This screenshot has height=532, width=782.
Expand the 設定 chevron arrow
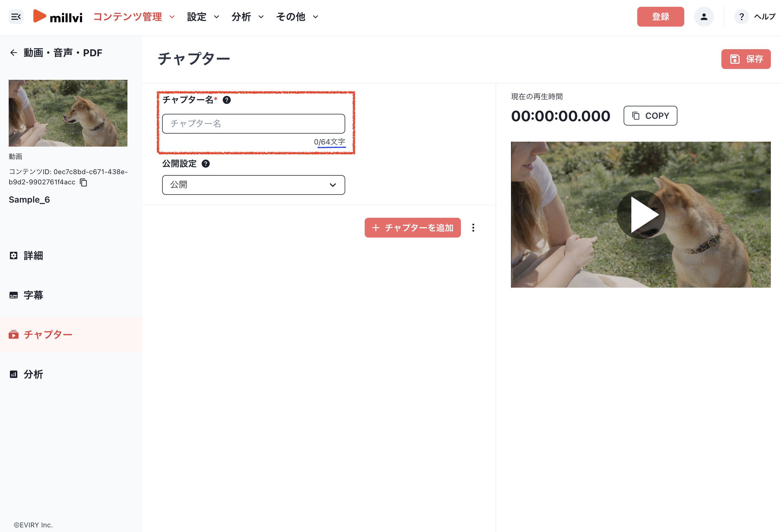tap(216, 17)
